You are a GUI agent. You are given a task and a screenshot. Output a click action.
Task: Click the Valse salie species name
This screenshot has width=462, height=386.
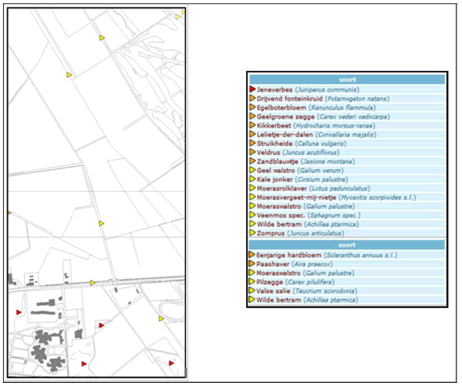coord(273,291)
